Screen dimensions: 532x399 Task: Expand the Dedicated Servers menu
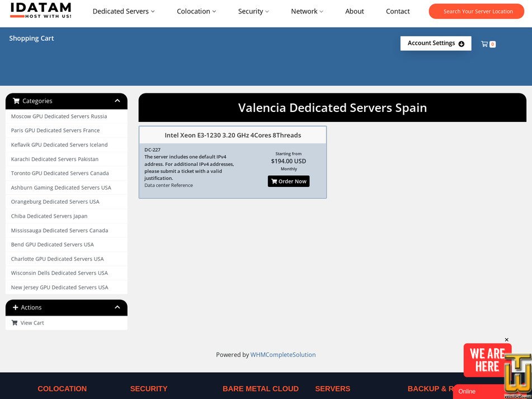click(x=124, y=11)
